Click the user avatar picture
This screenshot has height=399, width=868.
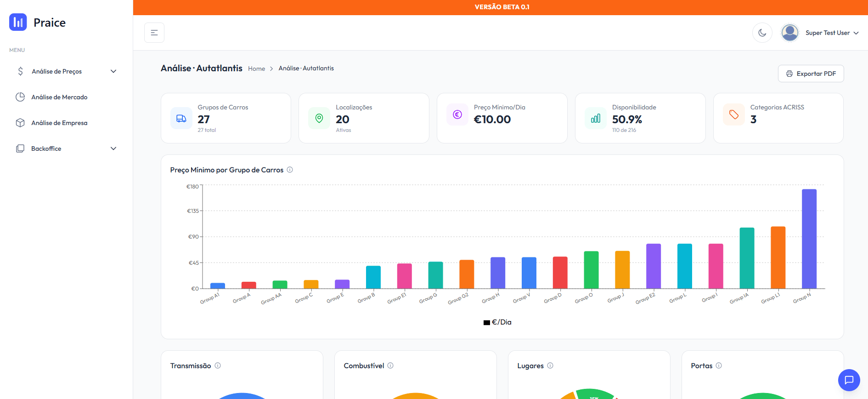[x=790, y=33]
